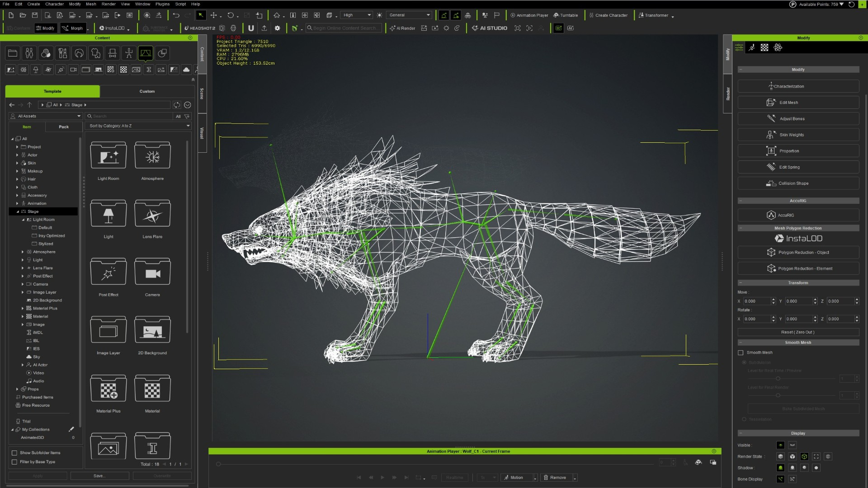
Task: Open the Actor category icon in Content
Action: click(x=29, y=53)
